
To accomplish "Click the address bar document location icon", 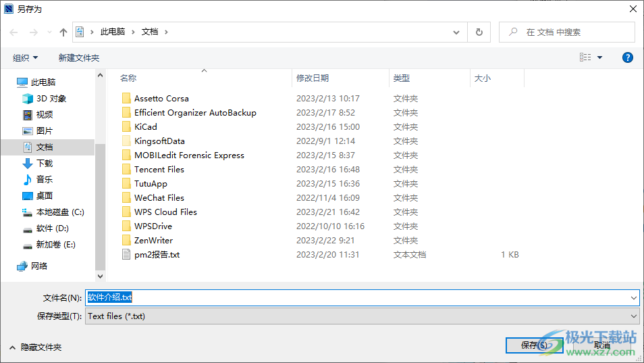I will [x=80, y=32].
